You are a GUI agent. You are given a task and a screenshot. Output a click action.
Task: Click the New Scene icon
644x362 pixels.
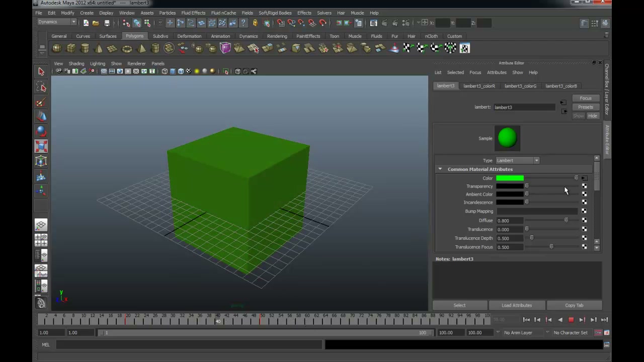point(86,23)
